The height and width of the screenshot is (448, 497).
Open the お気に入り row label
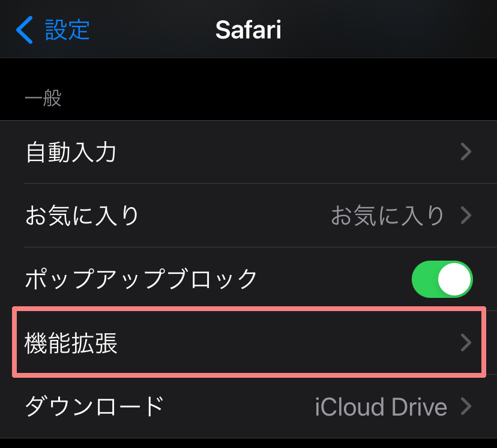pos(82,215)
